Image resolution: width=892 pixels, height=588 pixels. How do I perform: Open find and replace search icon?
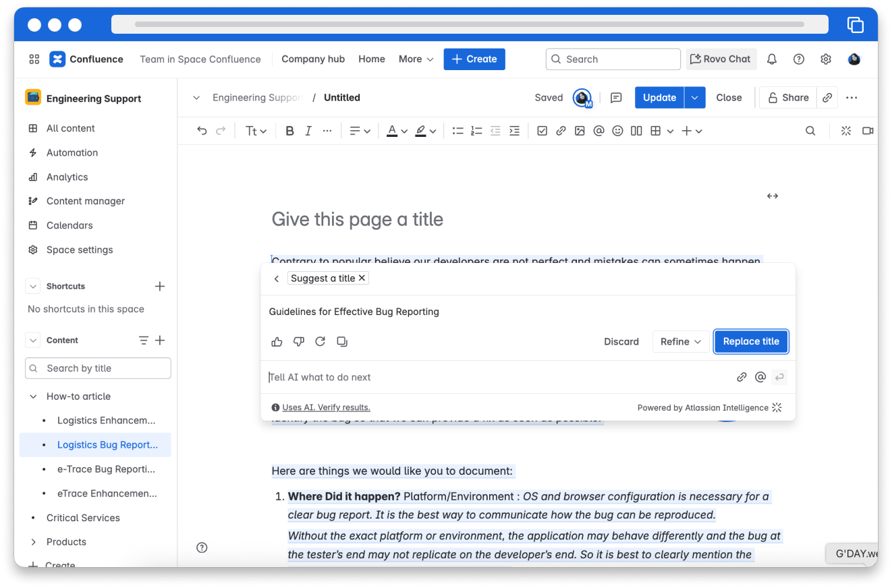[x=810, y=131]
